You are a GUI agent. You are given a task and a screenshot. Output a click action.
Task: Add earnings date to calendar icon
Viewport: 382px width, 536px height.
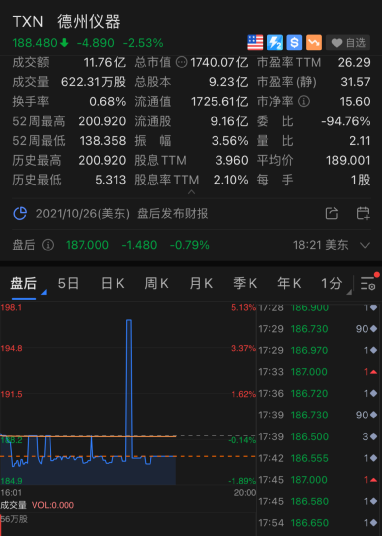tap(363, 214)
